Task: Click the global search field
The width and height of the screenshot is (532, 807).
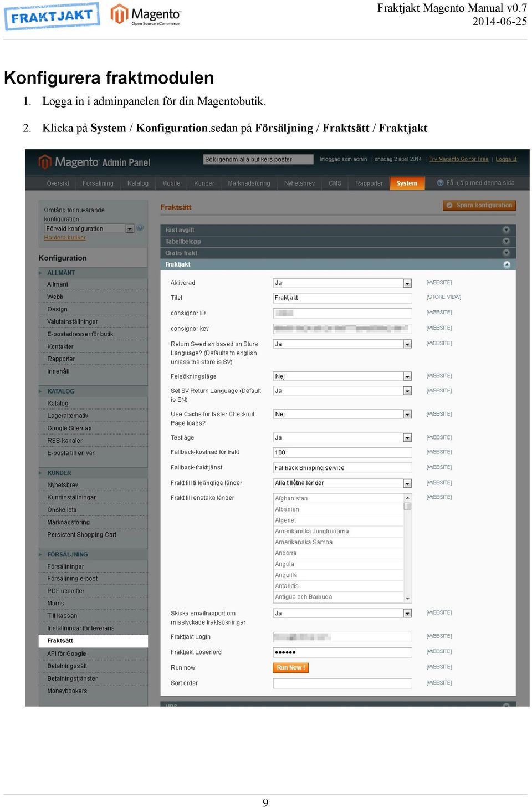Action: pyautogui.click(x=259, y=160)
